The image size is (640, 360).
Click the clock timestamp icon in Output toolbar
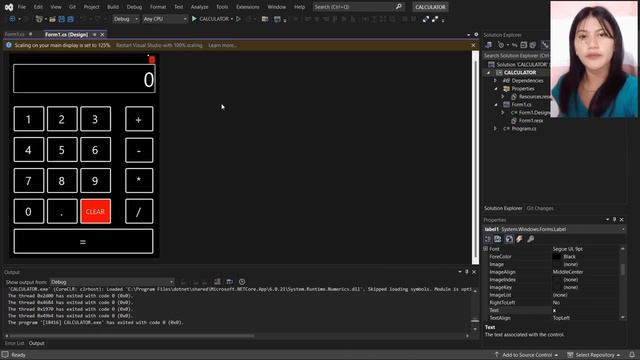[242, 282]
